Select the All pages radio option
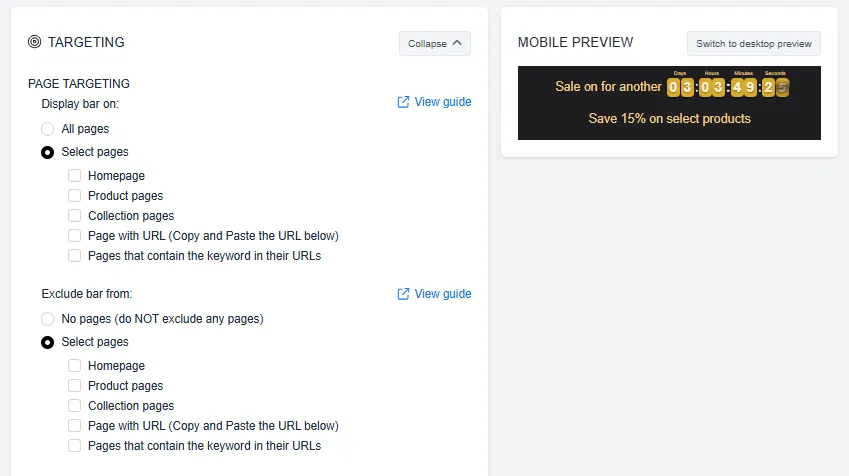The image size is (849, 476). (x=48, y=129)
